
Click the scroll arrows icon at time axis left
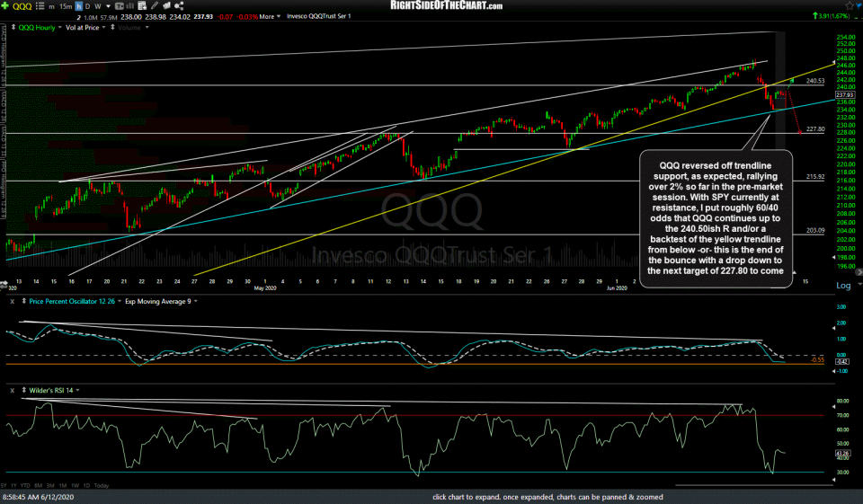[x=4, y=285]
